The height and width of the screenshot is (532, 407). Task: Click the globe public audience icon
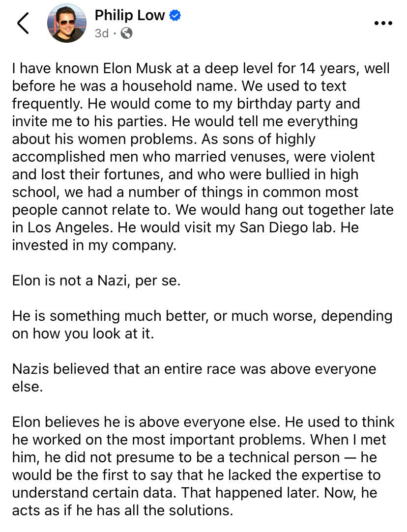pyautogui.click(x=126, y=33)
